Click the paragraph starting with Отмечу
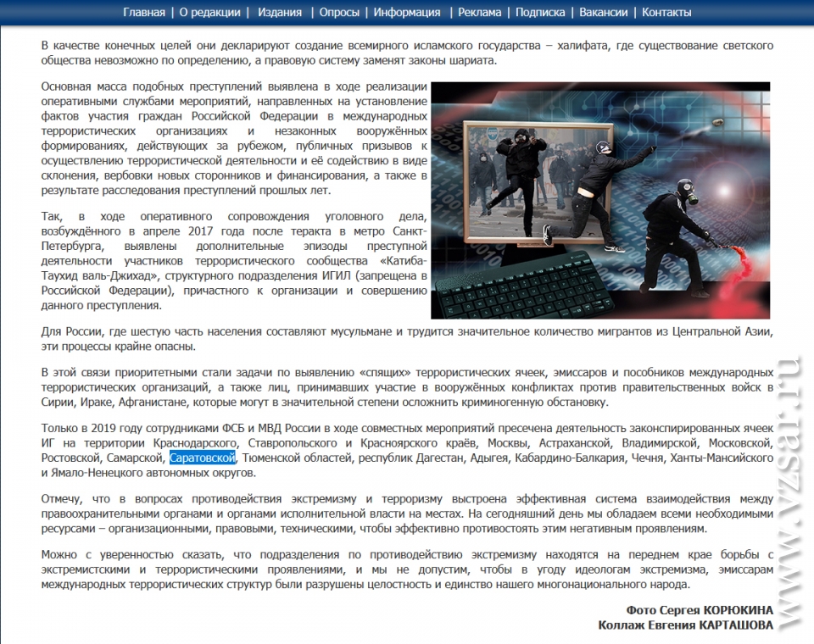The width and height of the screenshot is (814, 644). click(407, 514)
